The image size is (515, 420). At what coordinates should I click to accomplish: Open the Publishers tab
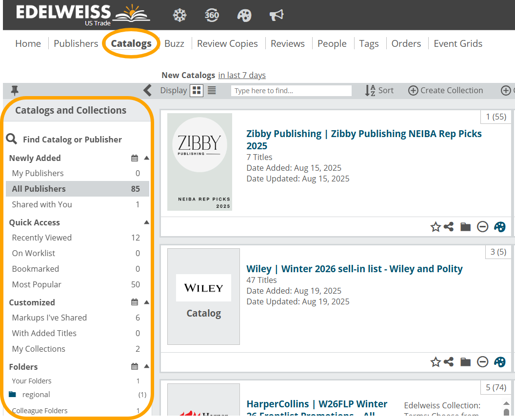tap(76, 43)
